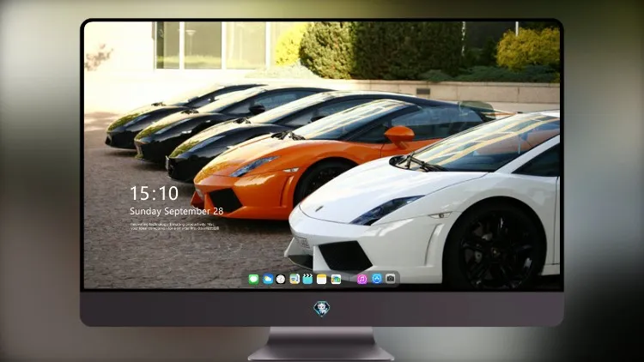This screenshot has height=362, width=644.
Task: Launch the blue App Store icon
Action: pos(377,279)
